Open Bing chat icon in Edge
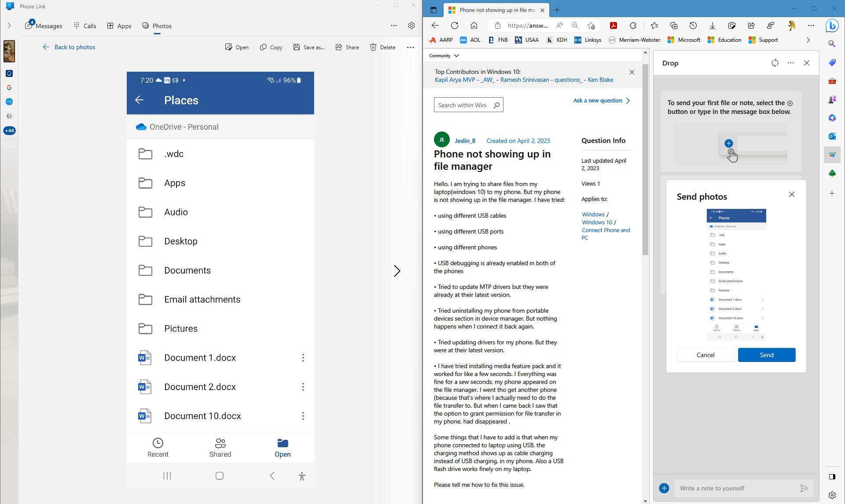Screen dimensions: 845x504 [x=832, y=26]
